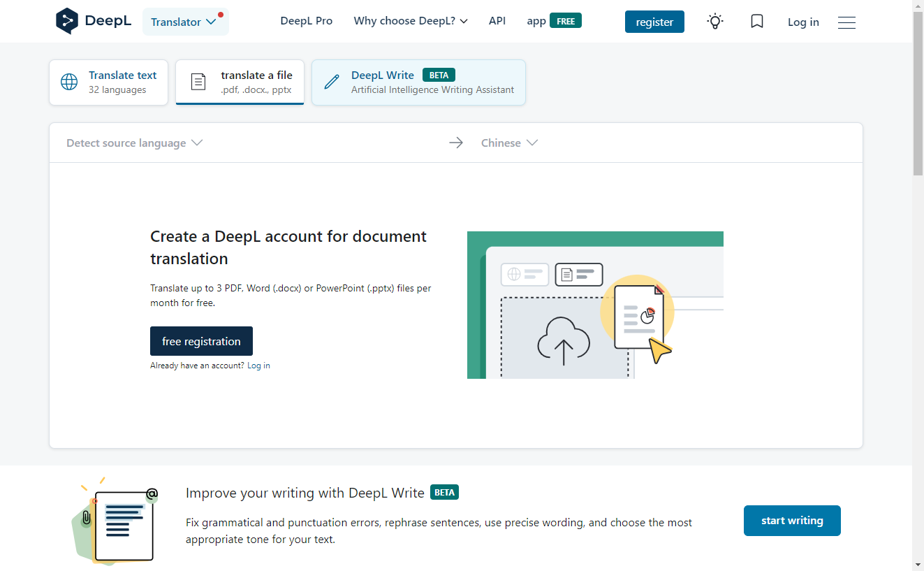Click Improve your writing with DeepL Write heading

[x=305, y=493]
